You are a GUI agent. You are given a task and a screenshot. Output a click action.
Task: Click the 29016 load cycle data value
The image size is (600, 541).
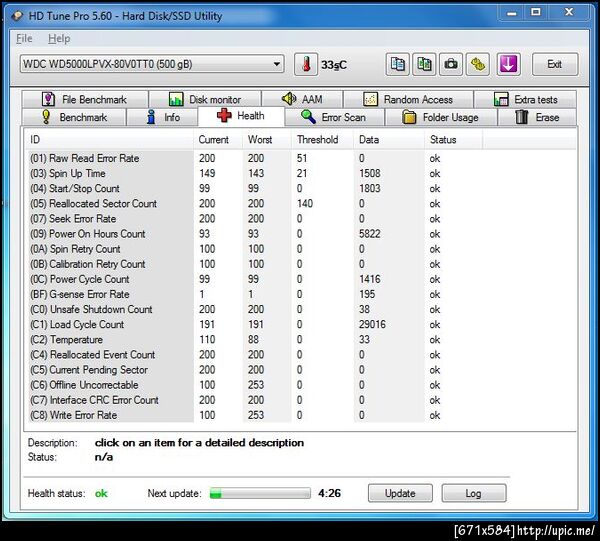[372, 324]
